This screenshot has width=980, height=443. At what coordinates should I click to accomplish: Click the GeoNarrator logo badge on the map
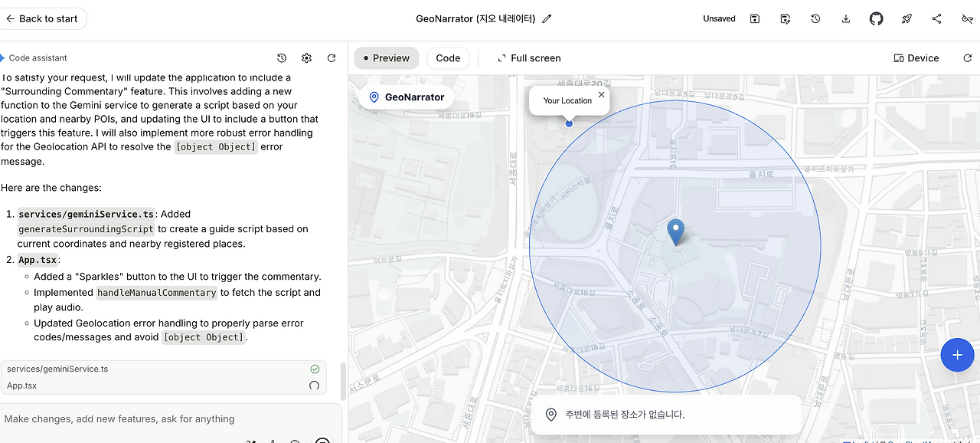tap(406, 97)
